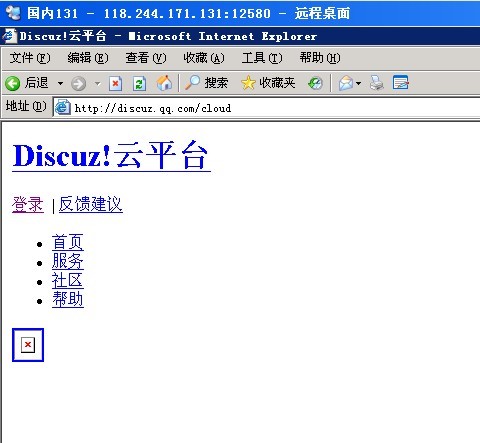Open the 服务 link
Screen dimensions: 480x443
pos(68,261)
